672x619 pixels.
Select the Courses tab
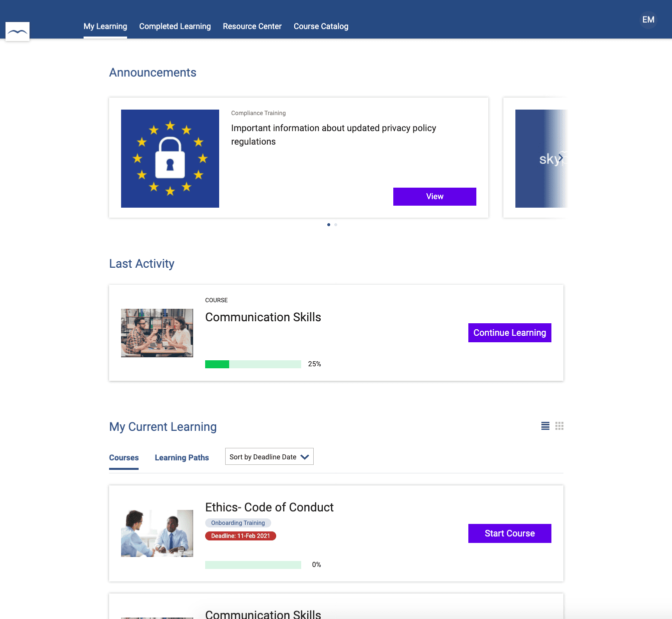[x=124, y=458]
